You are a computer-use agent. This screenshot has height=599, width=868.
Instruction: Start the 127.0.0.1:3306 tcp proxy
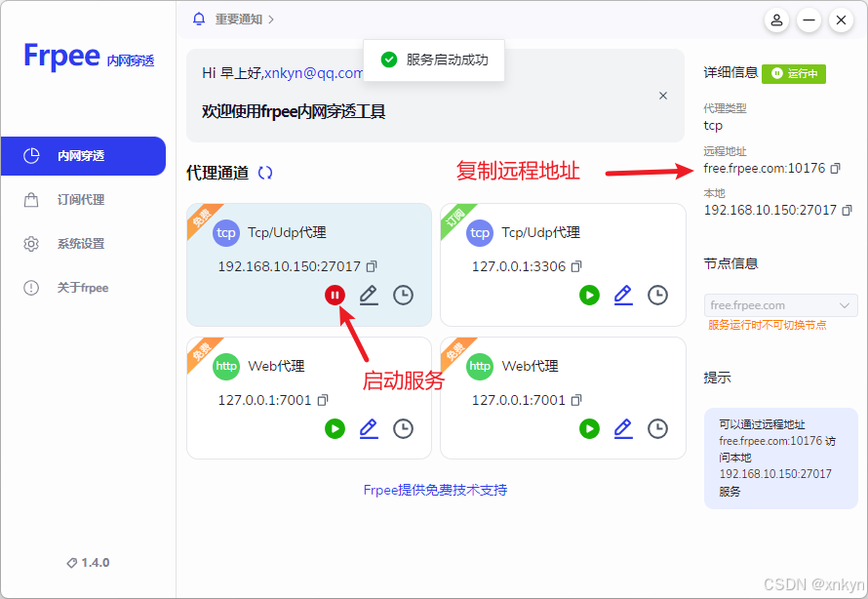pos(589,295)
